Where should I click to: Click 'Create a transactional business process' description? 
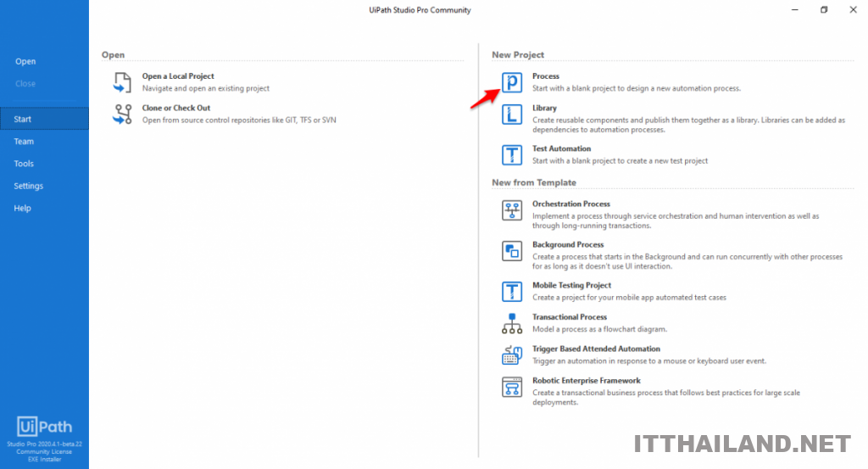[x=666, y=398]
